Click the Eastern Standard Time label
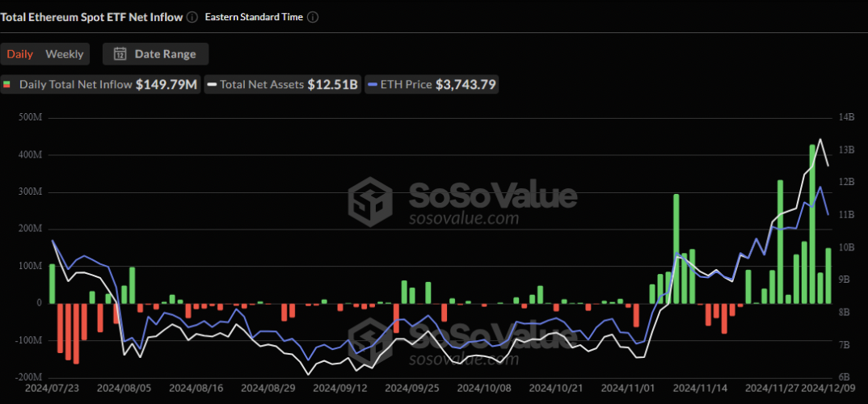The image size is (868, 404). [x=255, y=16]
